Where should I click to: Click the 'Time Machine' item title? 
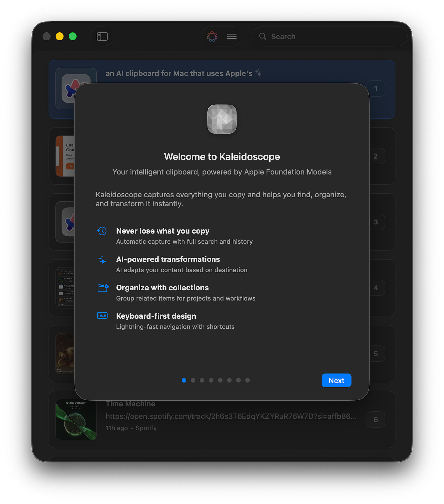[131, 404]
